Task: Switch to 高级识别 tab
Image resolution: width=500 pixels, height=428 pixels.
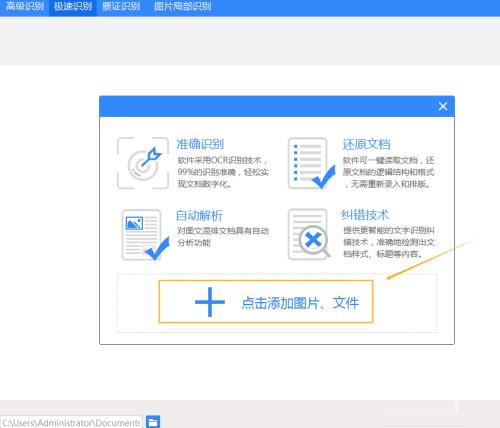Action: coord(25,6)
